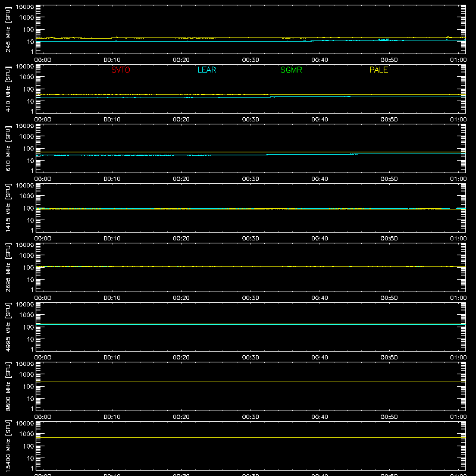The height and width of the screenshot is (476, 476).
Task: Select the 1415 MHz [SFU] axis title
Action: (8, 208)
